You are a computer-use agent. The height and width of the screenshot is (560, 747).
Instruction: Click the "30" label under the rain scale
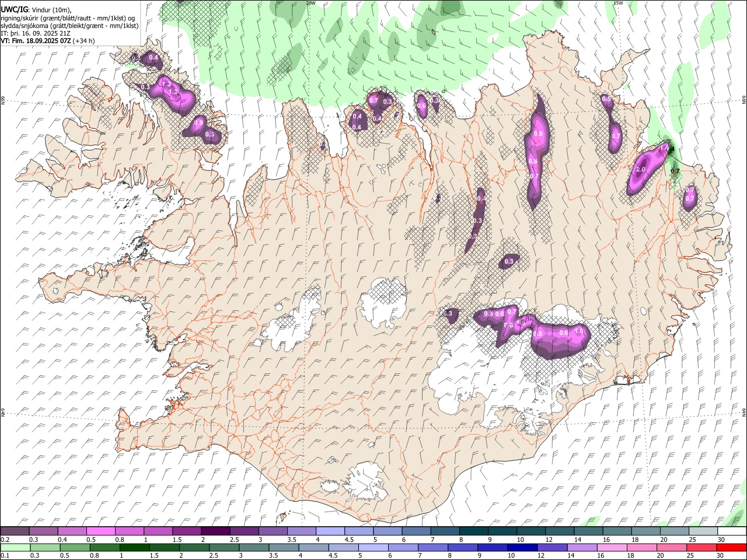(720, 555)
